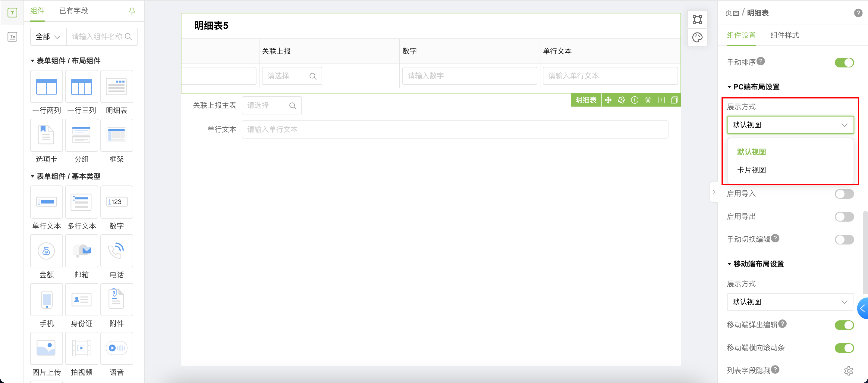Image resolution: width=868 pixels, height=383 pixels.
Task: Click the 明细表5 title text
Action: coord(211,26)
